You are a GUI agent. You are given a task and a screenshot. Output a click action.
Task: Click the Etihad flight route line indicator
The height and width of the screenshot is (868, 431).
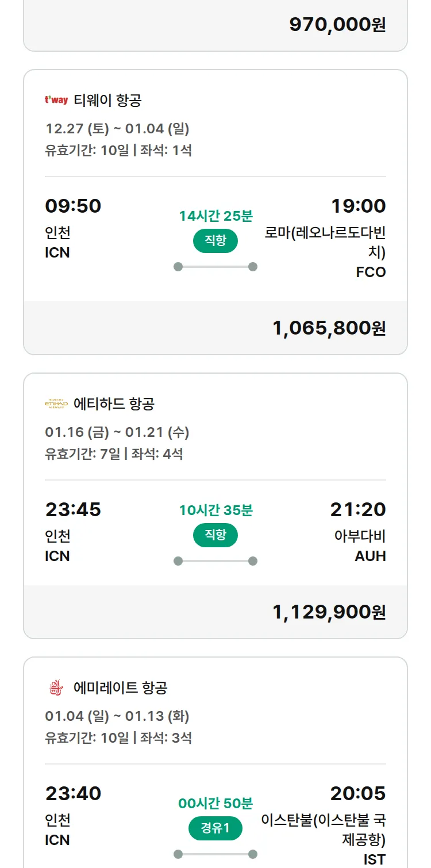pos(215,561)
